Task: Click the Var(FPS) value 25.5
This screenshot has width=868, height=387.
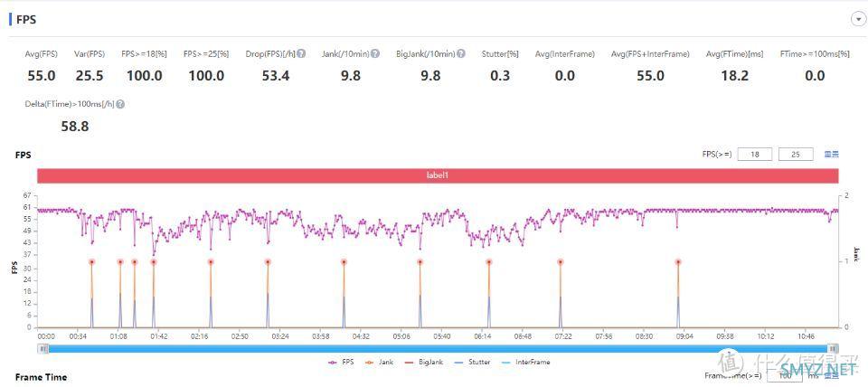Action: [x=90, y=76]
